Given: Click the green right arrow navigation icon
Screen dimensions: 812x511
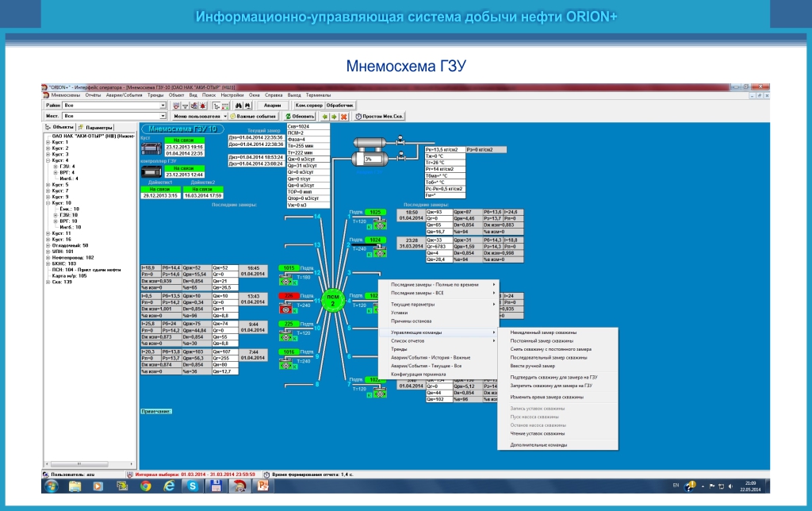Looking at the screenshot, I should [x=334, y=117].
